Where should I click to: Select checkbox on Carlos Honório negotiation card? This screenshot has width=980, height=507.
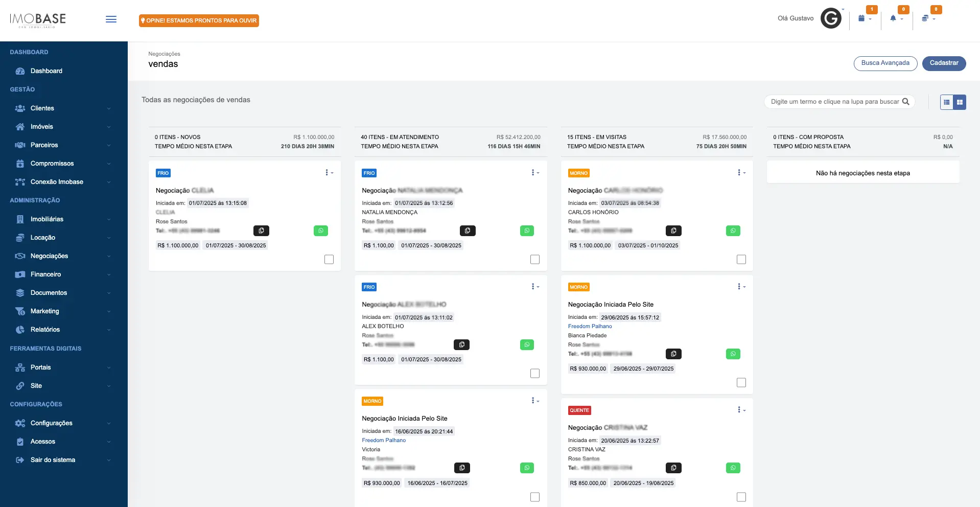[741, 260]
